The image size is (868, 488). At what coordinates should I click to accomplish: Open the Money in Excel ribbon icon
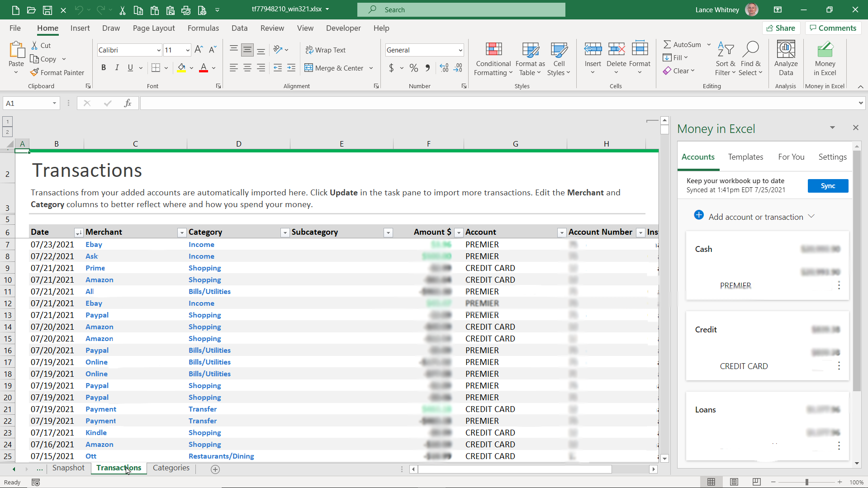click(825, 49)
